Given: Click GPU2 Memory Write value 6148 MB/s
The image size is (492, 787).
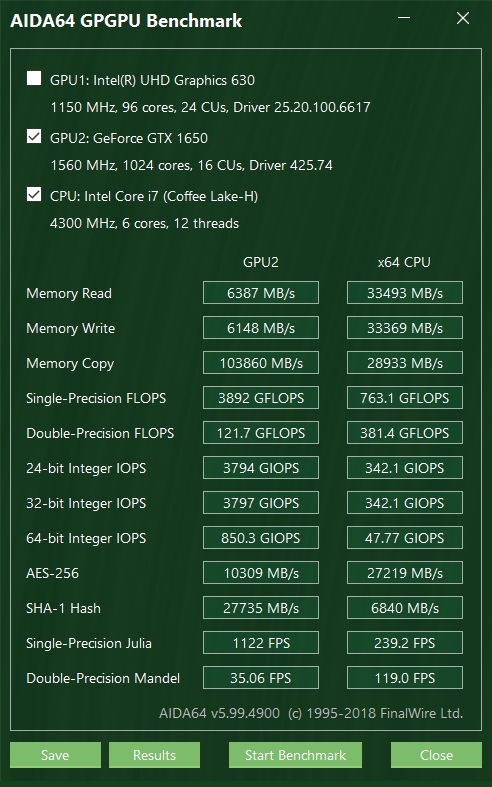Looking at the screenshot, I should pos(261,328).
